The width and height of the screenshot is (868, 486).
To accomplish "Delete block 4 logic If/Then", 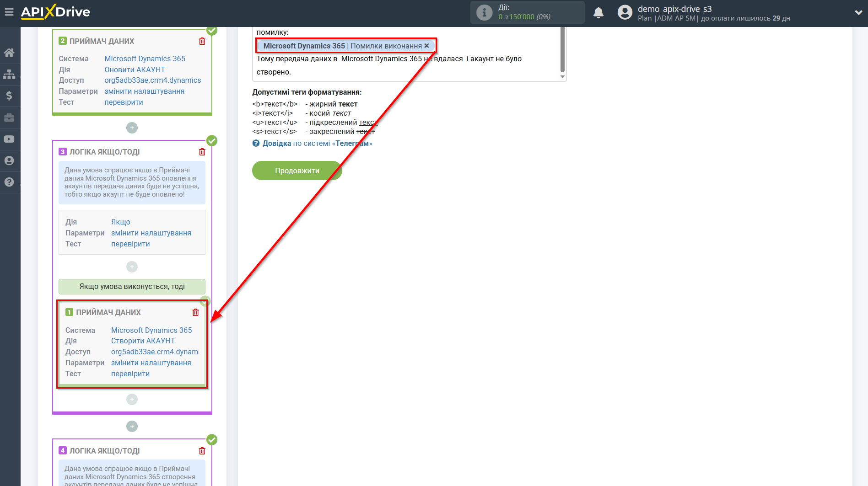I will click(x=202, y=451).
